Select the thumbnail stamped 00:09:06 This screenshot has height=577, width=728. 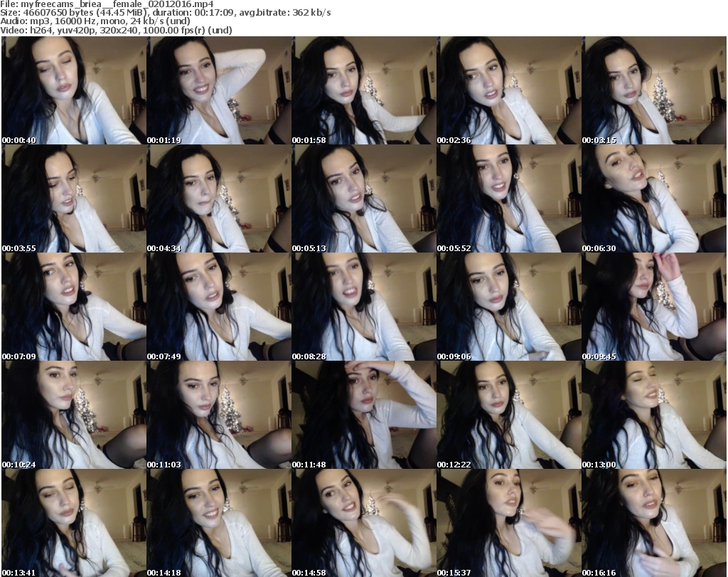pos(509,307)
